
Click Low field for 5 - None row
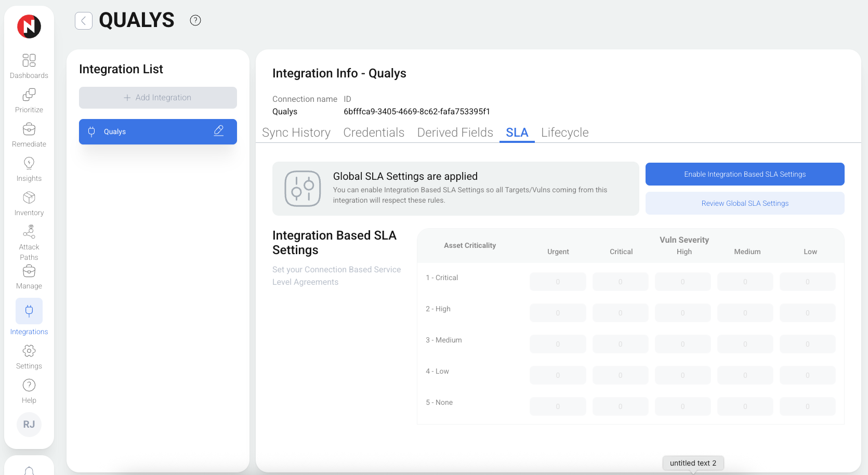tap(808, 406)
